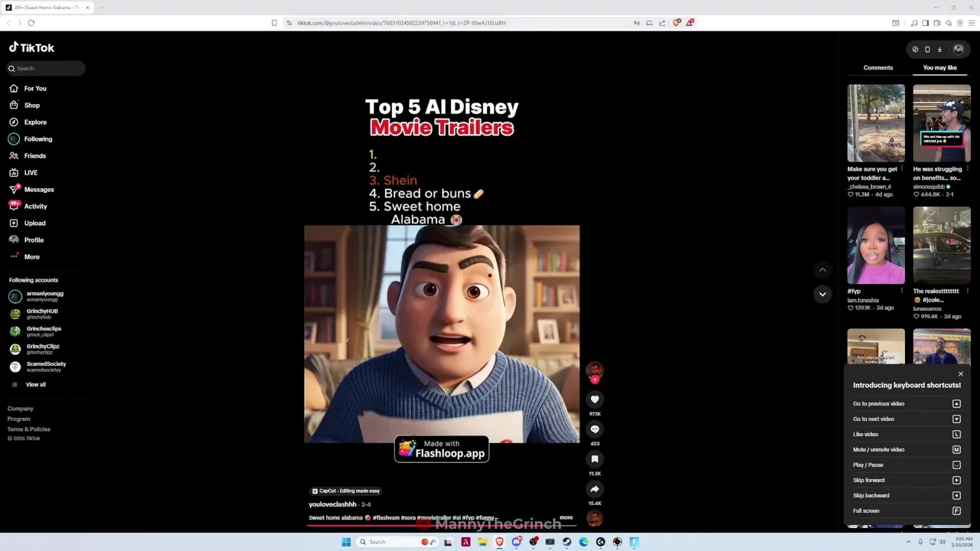Open Brave Shields lion icon
The image size is (980, 551).
point(676,23)
